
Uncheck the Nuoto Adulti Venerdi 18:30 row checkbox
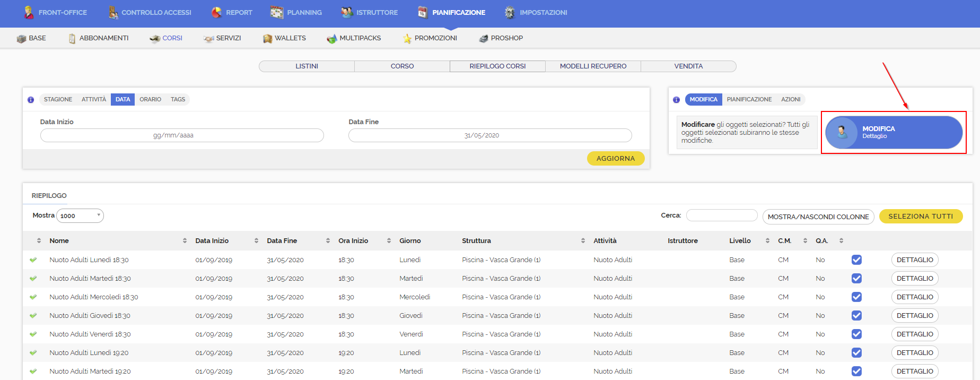point(856,334)
